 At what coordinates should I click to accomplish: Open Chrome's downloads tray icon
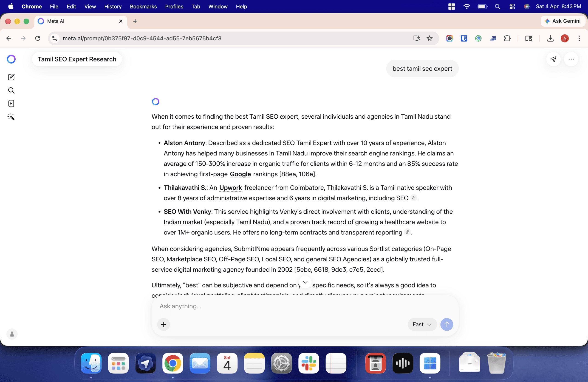[550, 39]
